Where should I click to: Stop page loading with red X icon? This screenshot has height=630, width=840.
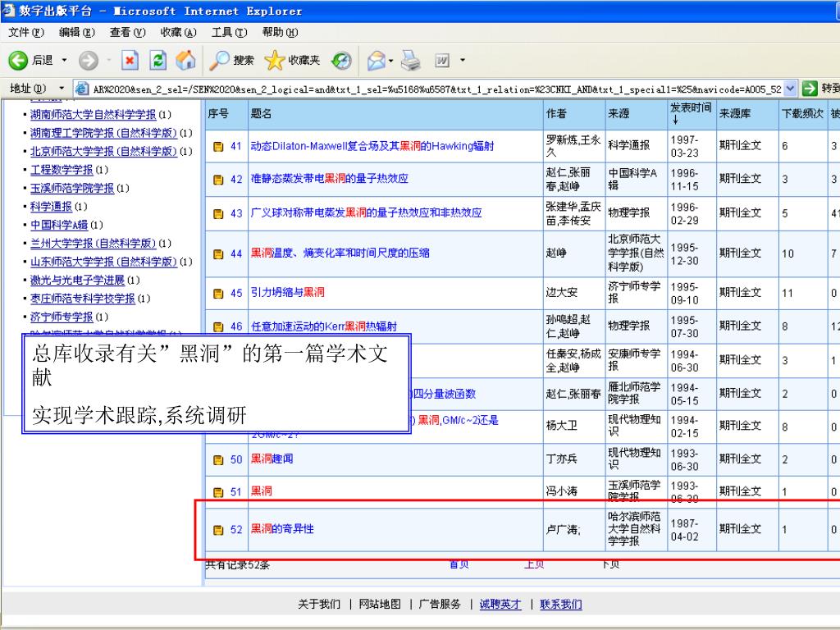[x=130, y=60]
